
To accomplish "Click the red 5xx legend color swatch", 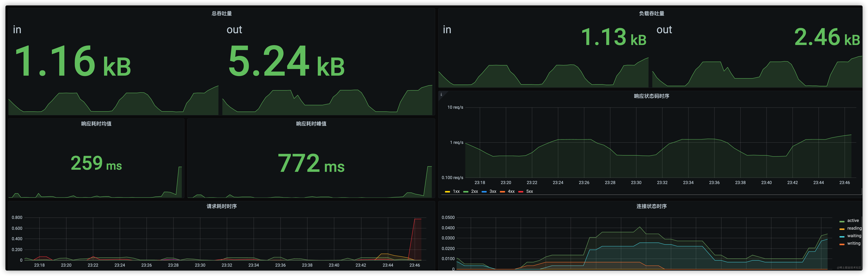I will click(521, 192).
